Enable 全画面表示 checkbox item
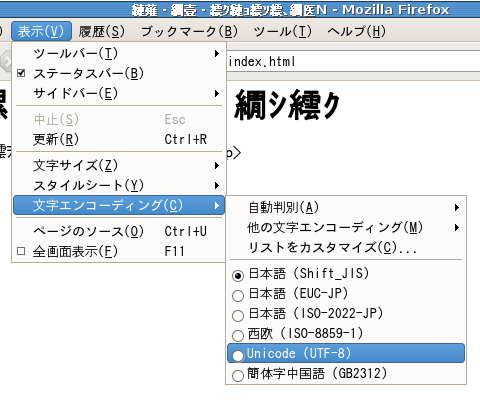 (x=118, y=251)
